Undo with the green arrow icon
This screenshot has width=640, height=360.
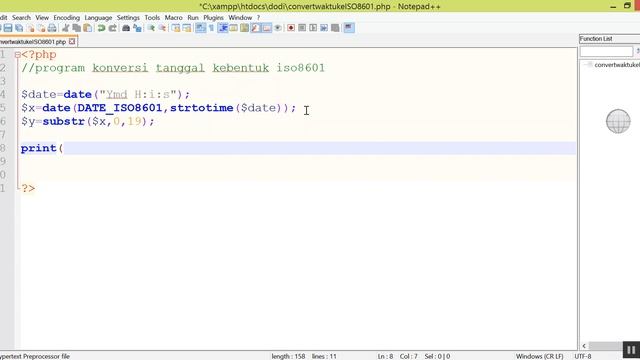[101, 28]
